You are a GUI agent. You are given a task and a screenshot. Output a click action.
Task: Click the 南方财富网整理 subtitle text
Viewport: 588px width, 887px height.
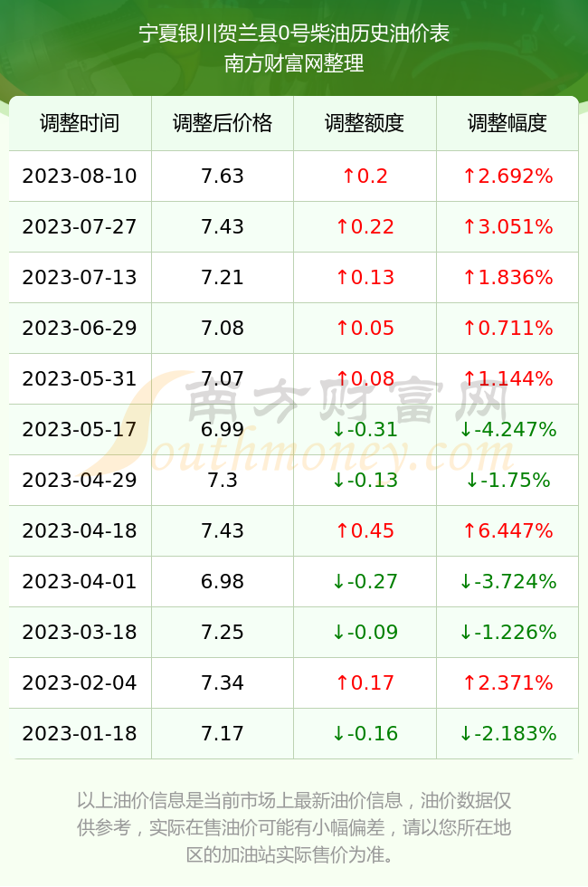pos(294,63)
